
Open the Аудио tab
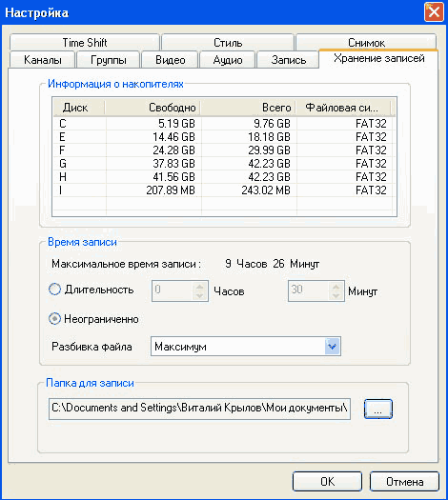click(228, 60)
